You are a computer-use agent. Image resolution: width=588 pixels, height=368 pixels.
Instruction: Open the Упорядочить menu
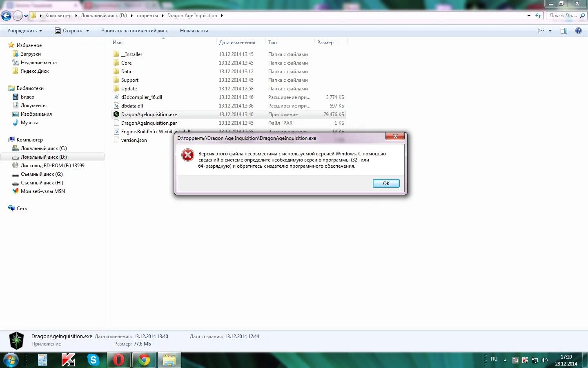[24, 31]
